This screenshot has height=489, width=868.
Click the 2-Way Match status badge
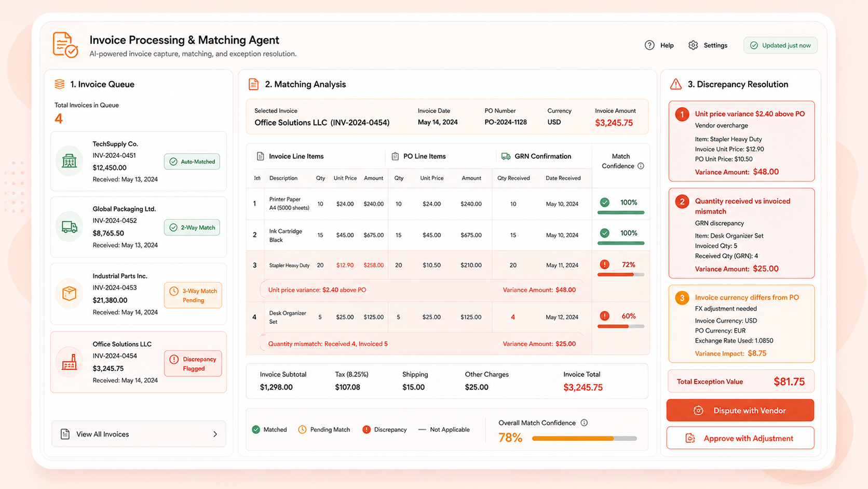point(192,228)
